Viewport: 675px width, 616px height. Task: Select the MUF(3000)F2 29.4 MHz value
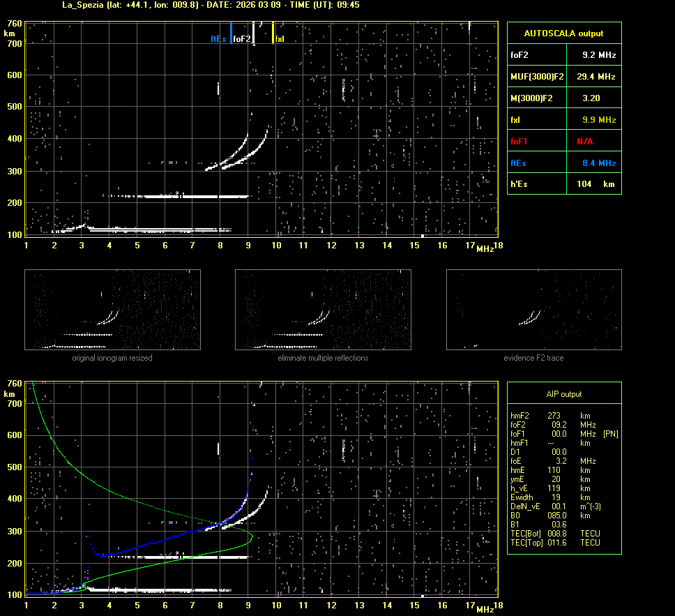click(599, 76)
